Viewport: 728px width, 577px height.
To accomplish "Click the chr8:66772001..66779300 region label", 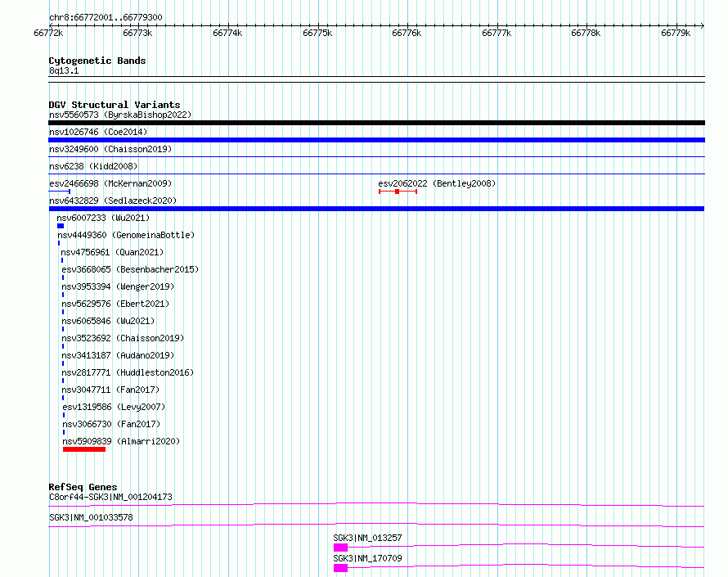I will (x=106, y=17).
